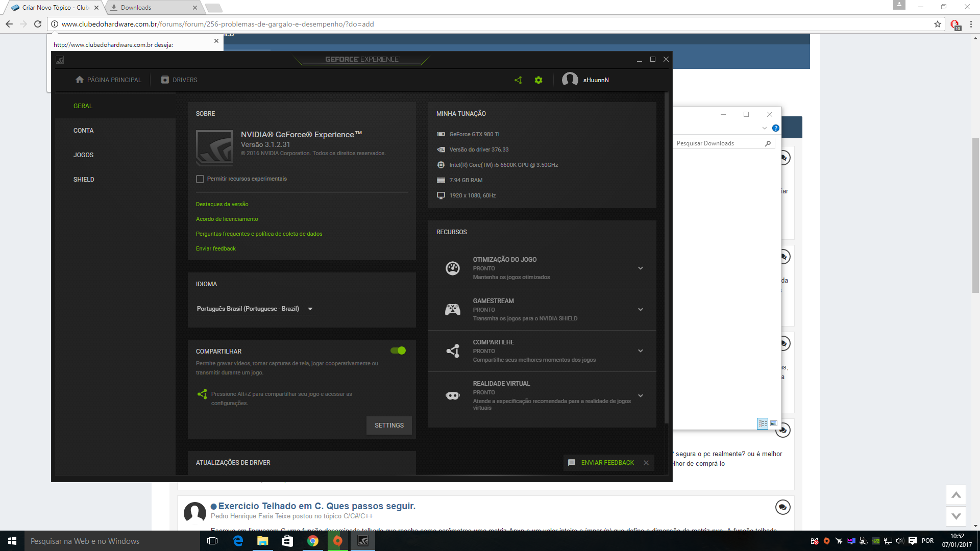Switch to Chrome in the taskbar
This screenshot has width=980, height=551.
coord(313,541)
